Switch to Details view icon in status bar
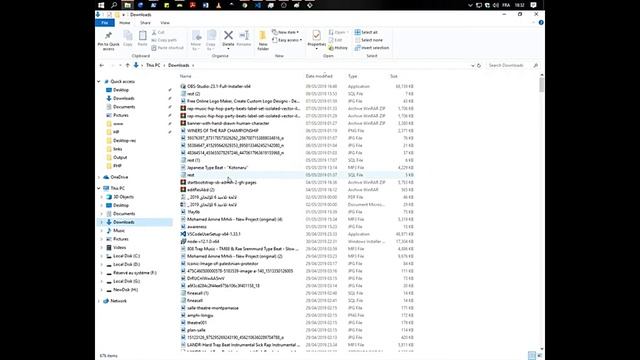The image size is (640, 360). coord(531,356)
